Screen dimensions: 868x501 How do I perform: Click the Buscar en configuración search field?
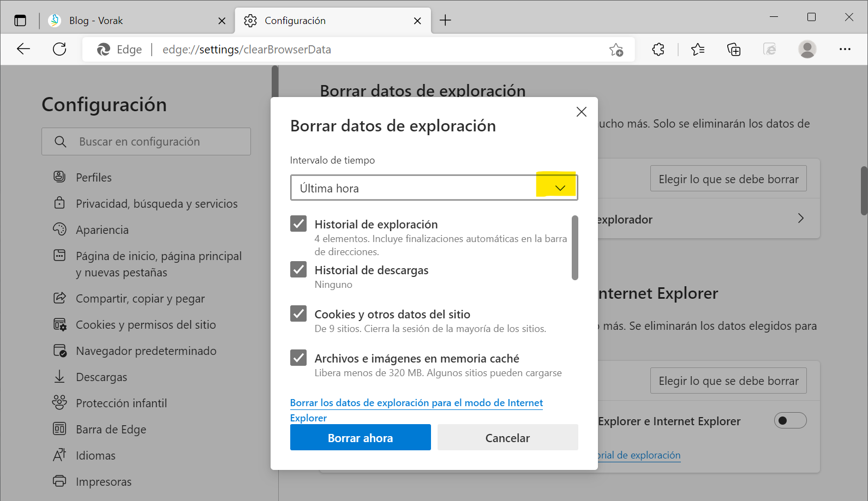point(146,142)
